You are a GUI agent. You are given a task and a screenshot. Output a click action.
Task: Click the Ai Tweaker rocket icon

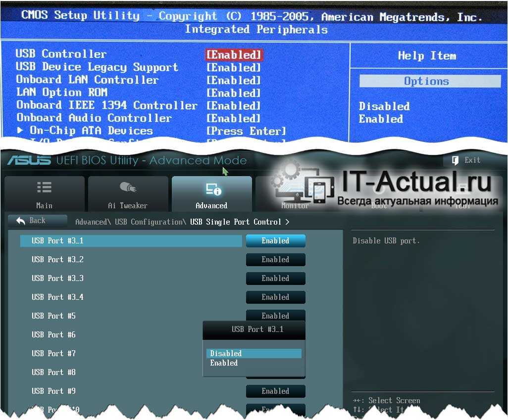[128, 187]
